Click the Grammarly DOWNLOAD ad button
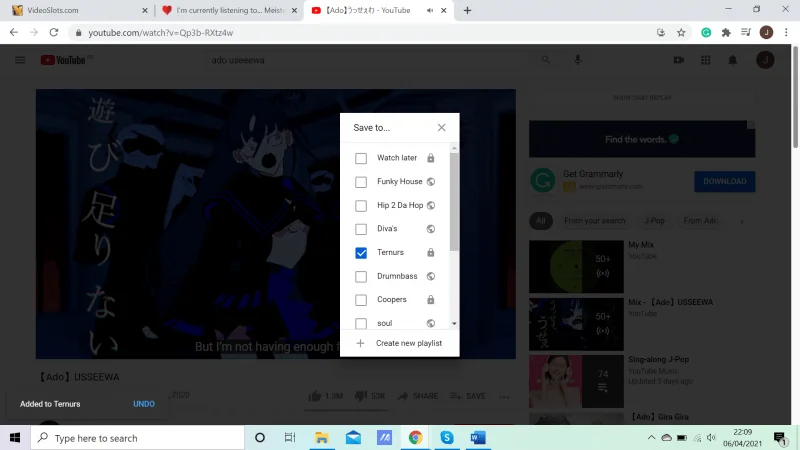The width and height of the screenshot is (800, 450). coord(724,182)
